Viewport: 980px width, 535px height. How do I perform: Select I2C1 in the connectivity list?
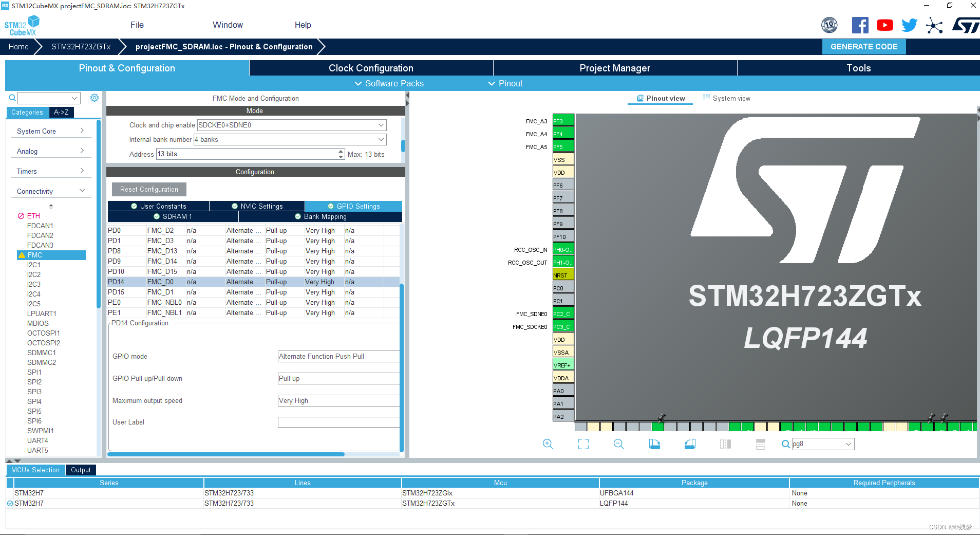pyautogui.click(x=34, y=265)
